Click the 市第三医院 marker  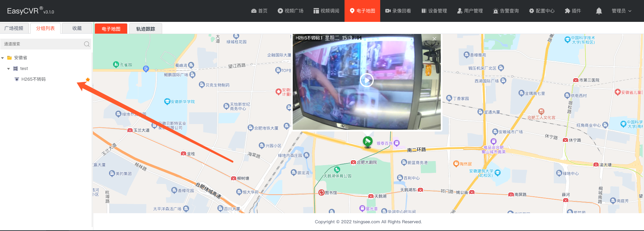(576, 80)
